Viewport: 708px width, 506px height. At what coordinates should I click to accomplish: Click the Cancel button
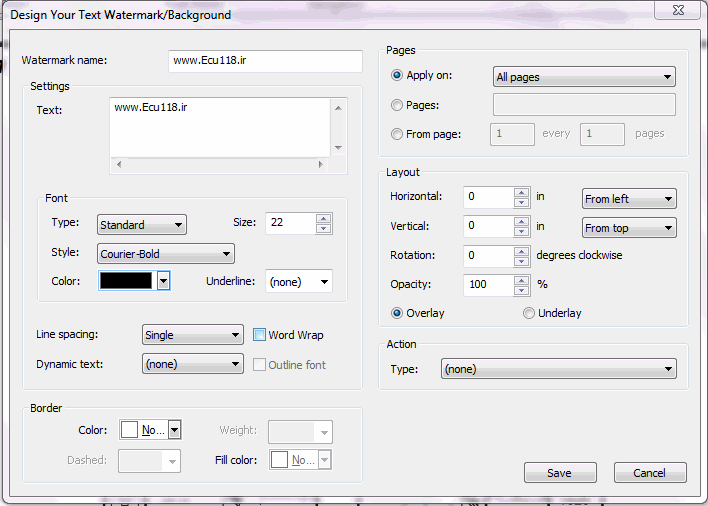pyautogui.click(x=649, y=473)
